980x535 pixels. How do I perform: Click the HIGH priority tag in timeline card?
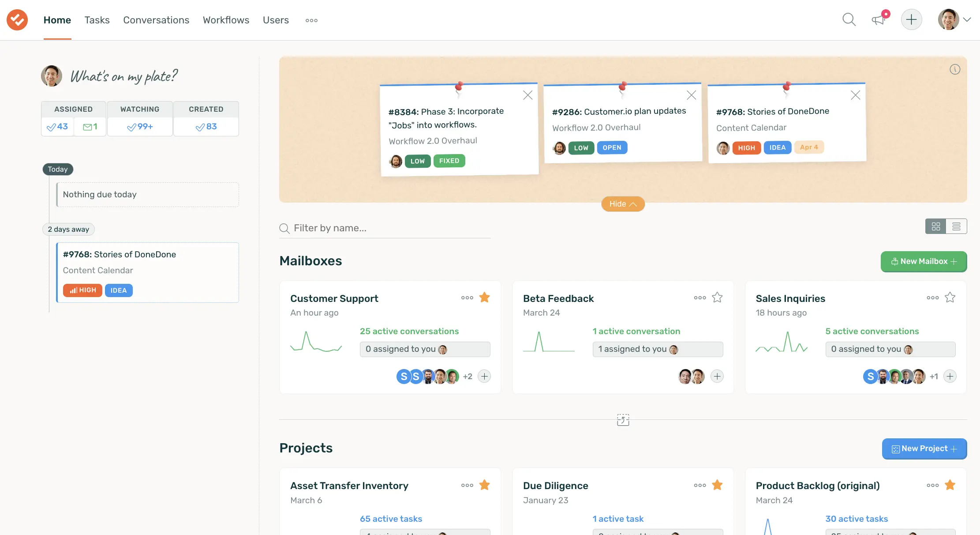pyautogui.click(x=82, y=290)
